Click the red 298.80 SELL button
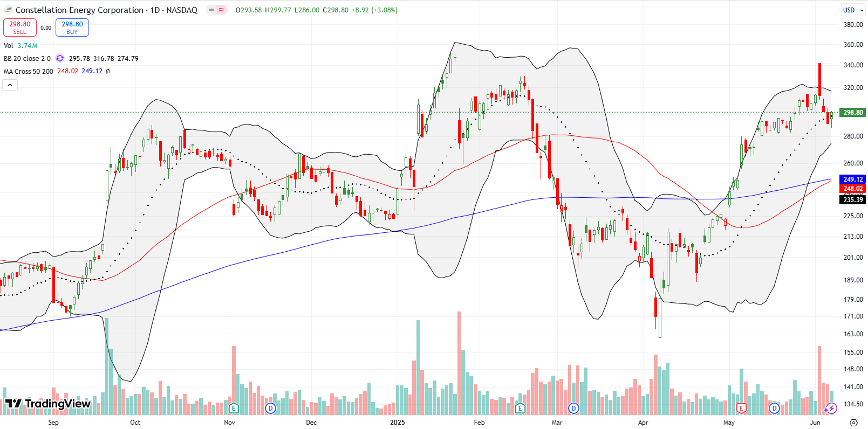 [20, 27]
